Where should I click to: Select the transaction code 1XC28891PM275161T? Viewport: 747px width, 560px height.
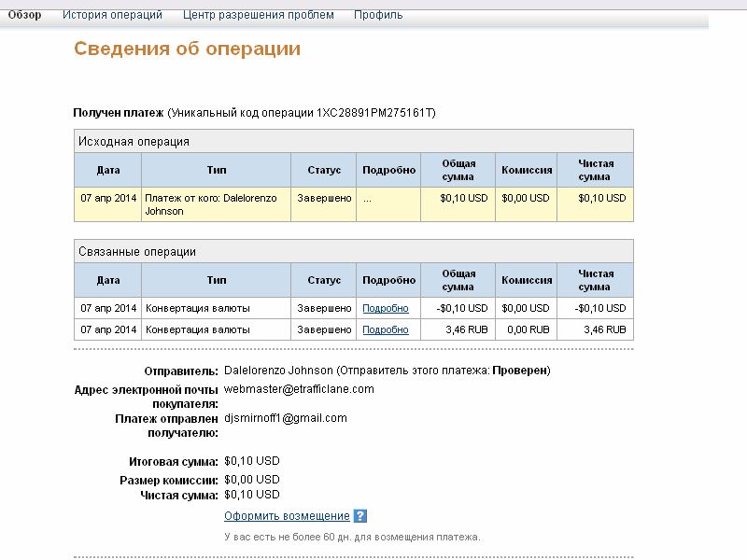coord(374,113)
